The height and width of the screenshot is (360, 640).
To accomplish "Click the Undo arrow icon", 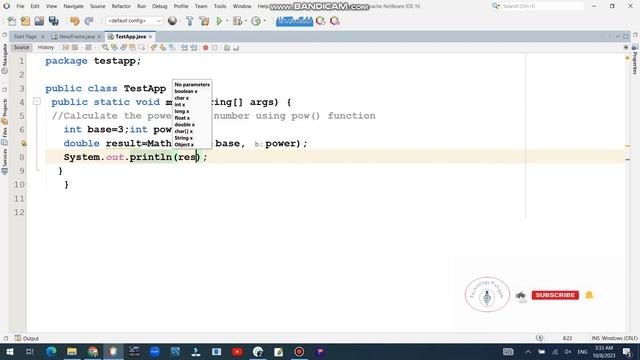I will point(74,21).
